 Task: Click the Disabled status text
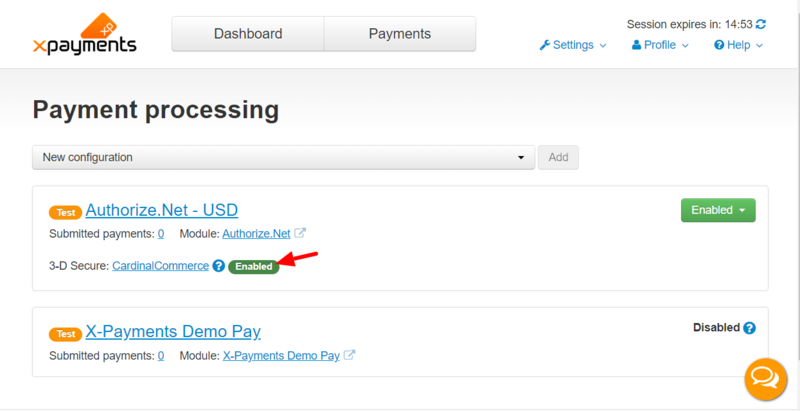tap(716, 327)
